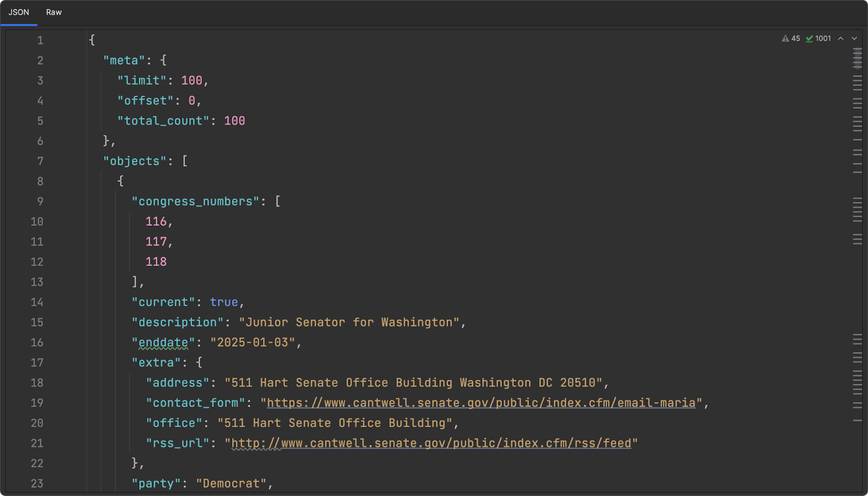
Task: Click line number 1 in the gutter
Action: 40,40
